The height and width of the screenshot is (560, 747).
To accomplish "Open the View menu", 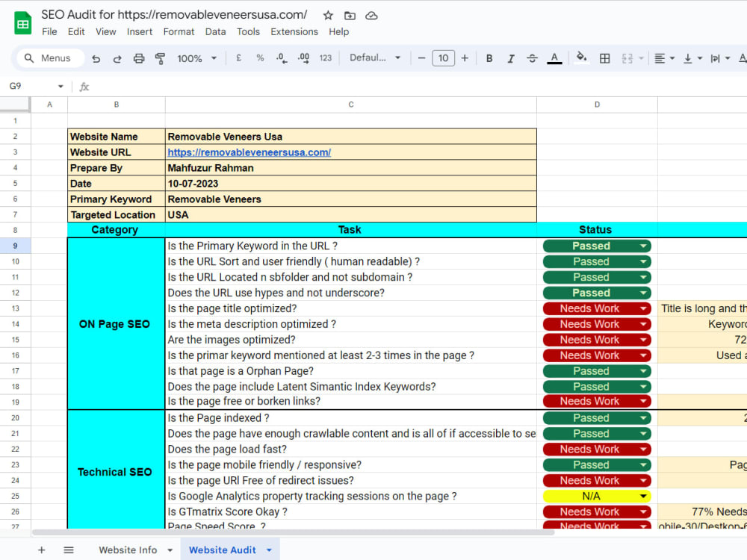I will (x=105, y=32).
